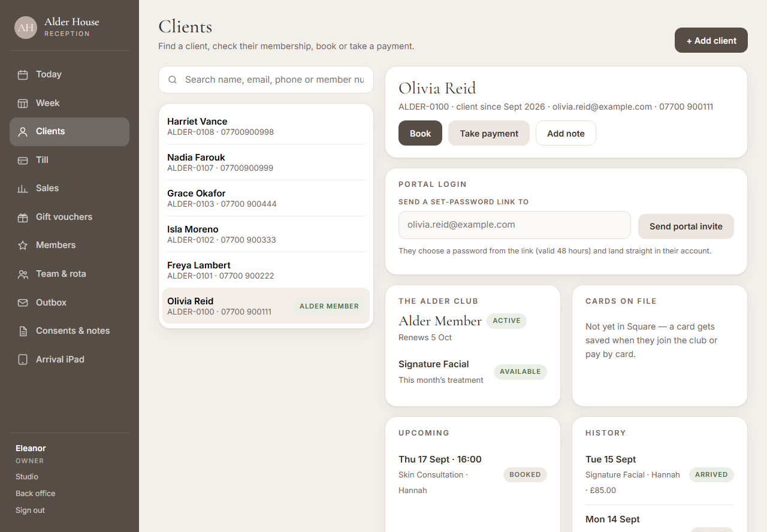Click the Olivia Reid profile heading
The image size is (767, 532).
[437, 88]
